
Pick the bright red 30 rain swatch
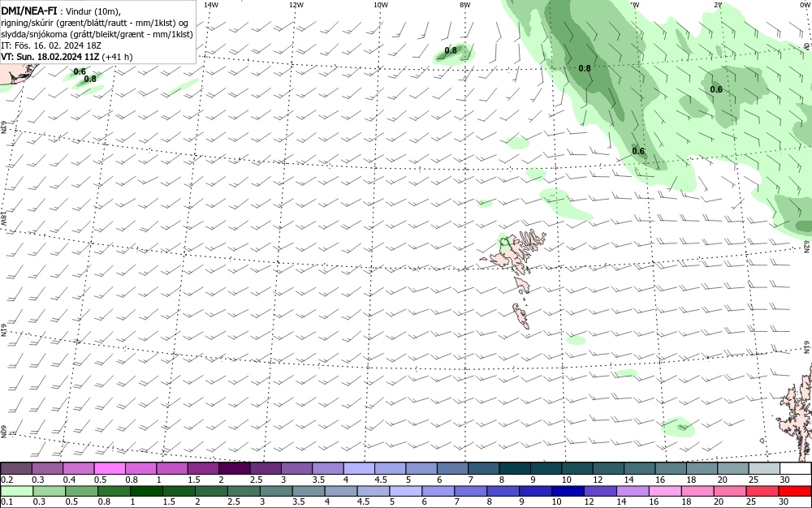(x=796, y=491)
